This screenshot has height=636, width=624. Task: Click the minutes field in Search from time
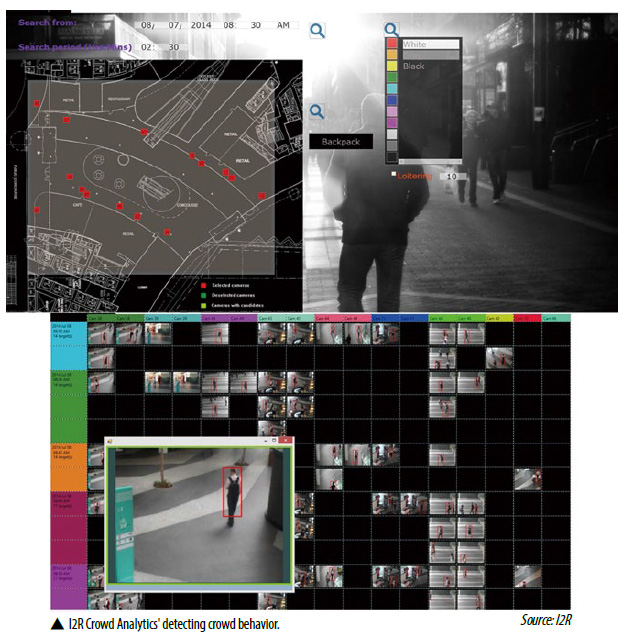pos(256,25)
